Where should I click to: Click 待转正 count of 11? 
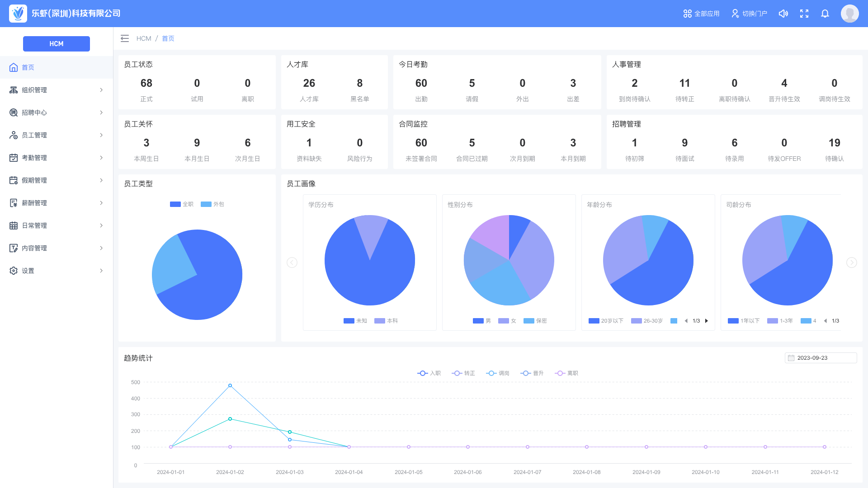click(684, 83)
